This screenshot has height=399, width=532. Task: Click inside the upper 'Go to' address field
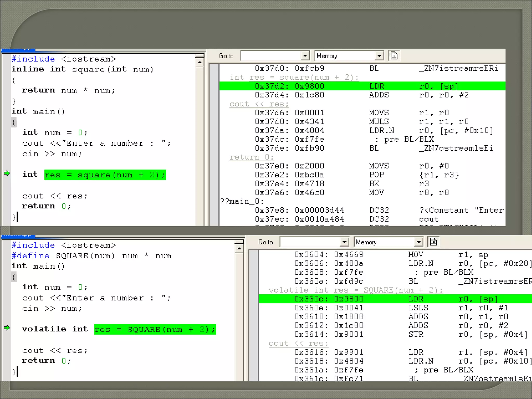[271, 56]
